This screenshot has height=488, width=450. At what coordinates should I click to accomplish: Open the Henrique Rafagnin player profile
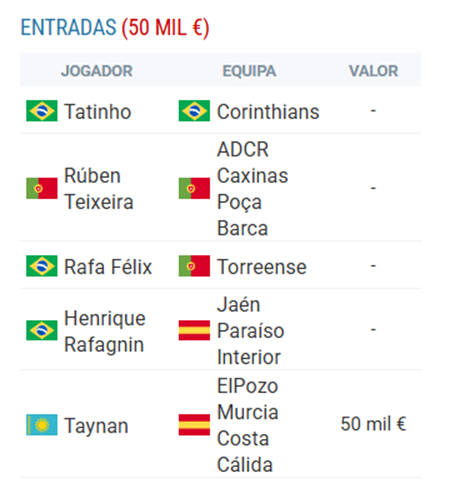105,331
